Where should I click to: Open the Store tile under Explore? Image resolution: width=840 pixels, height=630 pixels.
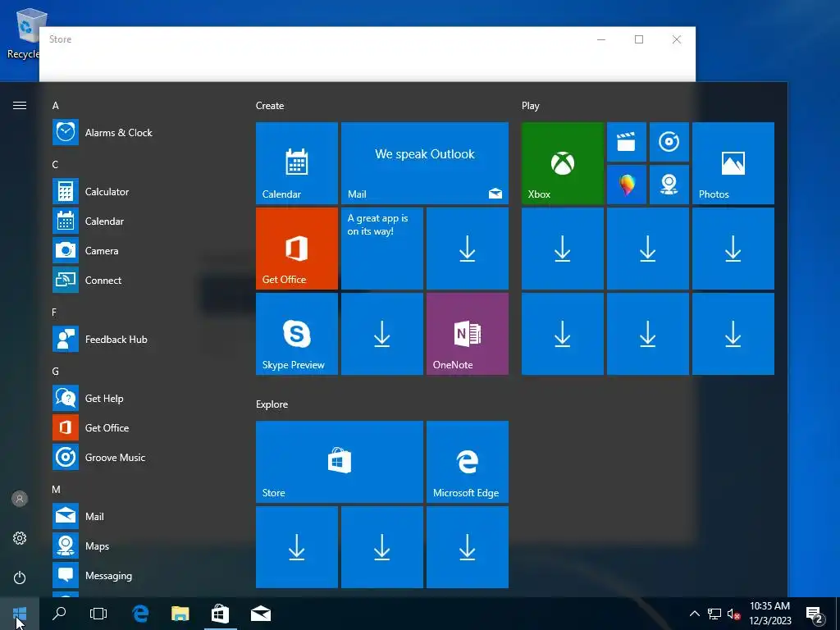[340, 462]
